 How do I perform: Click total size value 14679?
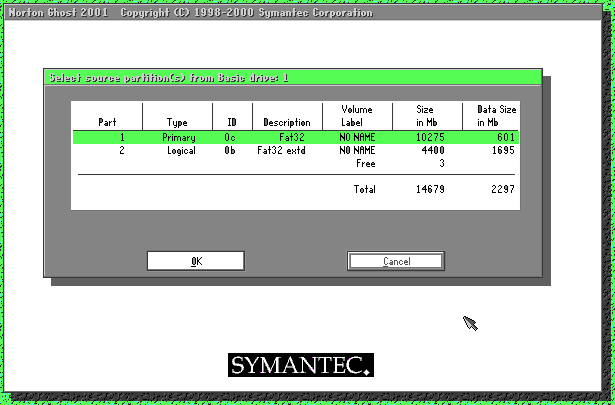pos(430,189)
